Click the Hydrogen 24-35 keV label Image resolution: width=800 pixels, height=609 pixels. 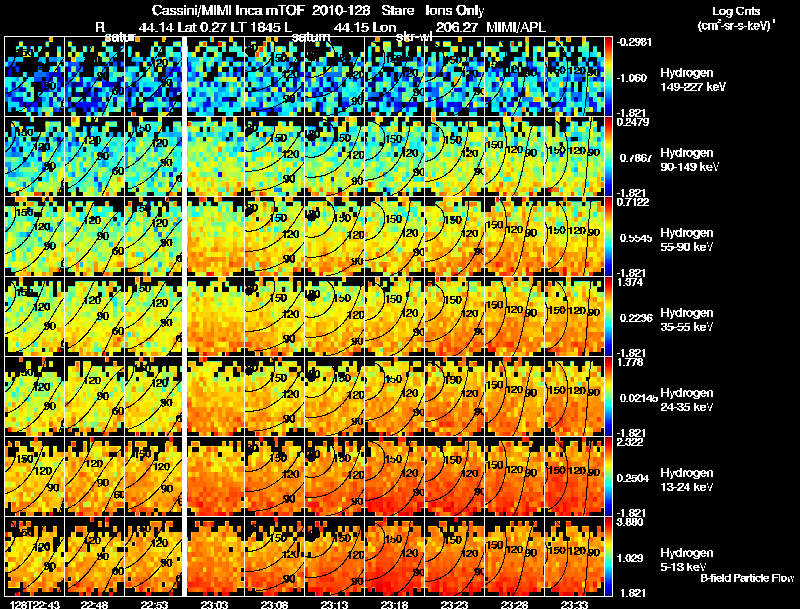pyautogui.click(x=687, y=399)
